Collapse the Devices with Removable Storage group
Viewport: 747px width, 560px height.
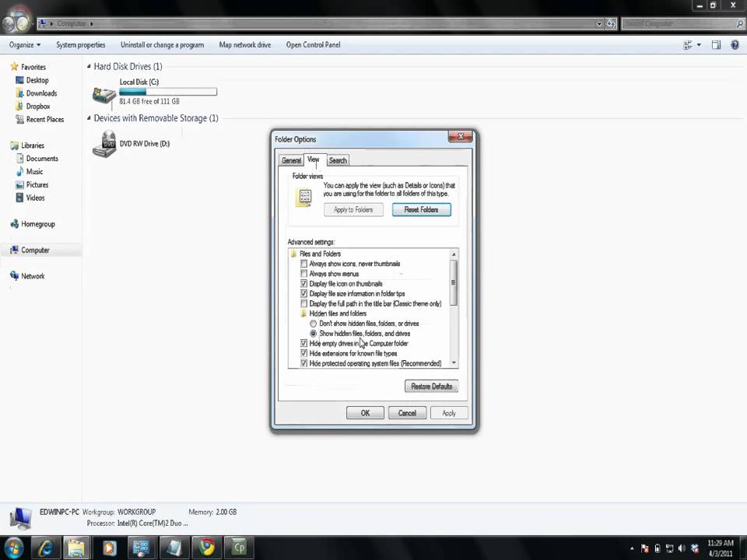[89, 118]
